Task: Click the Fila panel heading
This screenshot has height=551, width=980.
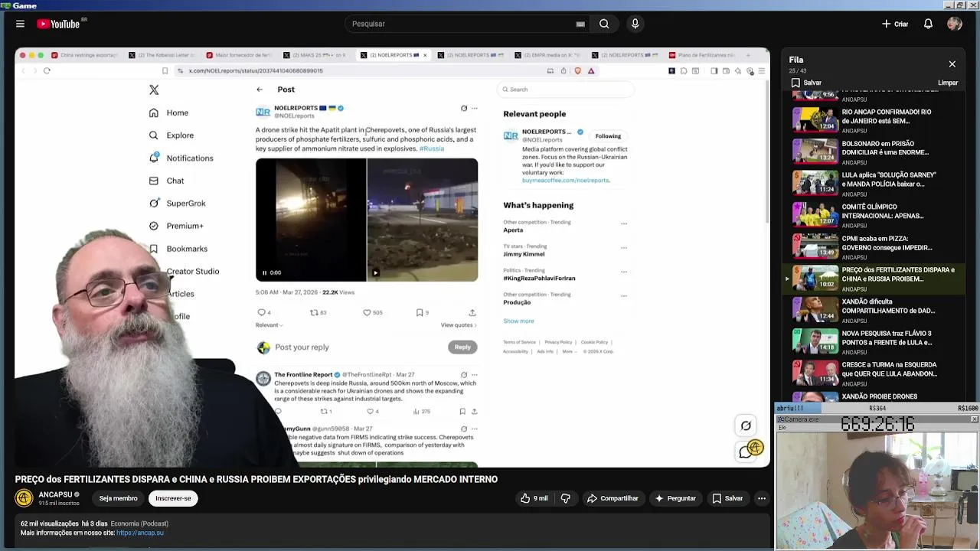Action: [x=796, y=60]
